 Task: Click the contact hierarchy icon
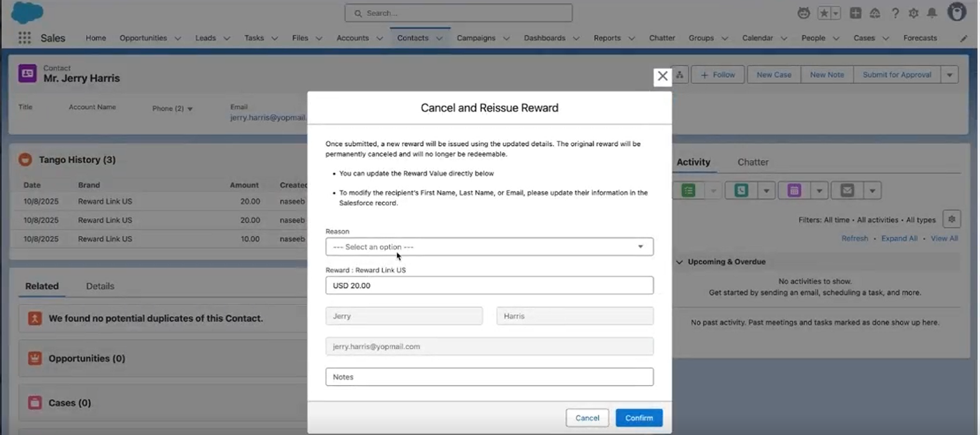[679, 75]
